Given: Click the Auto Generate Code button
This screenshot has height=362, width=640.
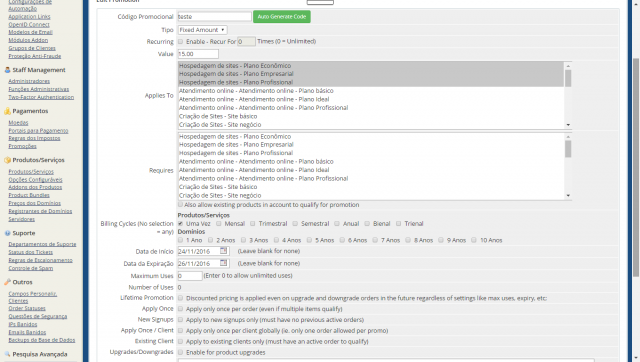Looking at the screenshot, I should [282, 17].
